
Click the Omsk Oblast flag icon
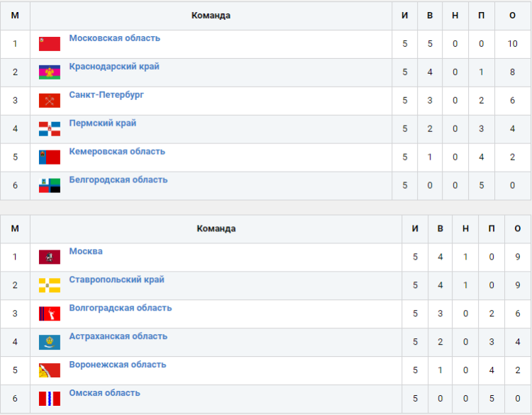[50, 399]
